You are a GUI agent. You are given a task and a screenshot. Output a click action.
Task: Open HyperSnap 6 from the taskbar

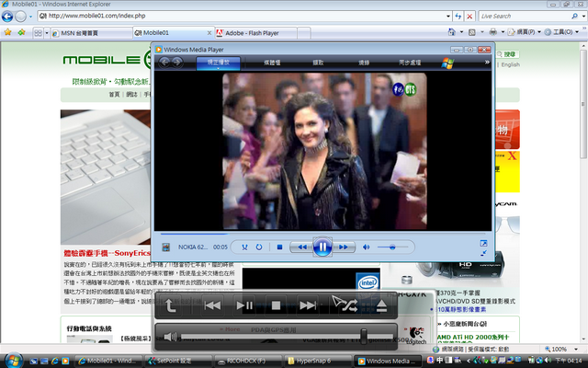tap(318, 361)
